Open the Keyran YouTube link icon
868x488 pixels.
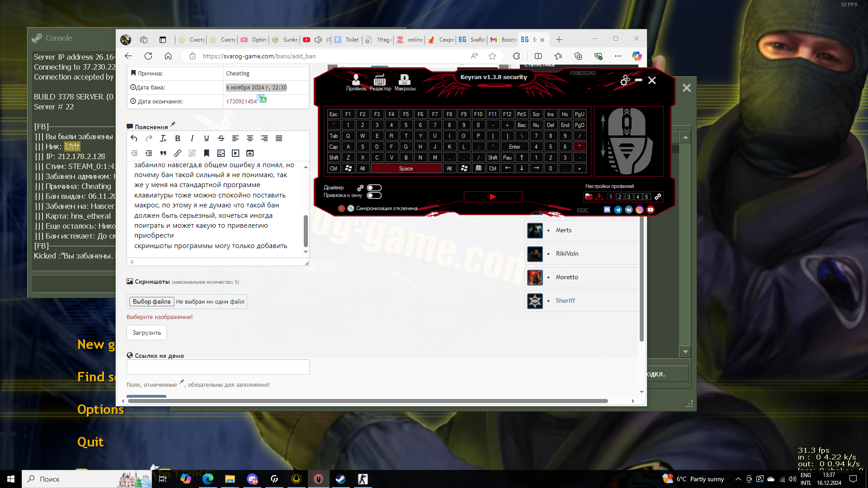coord(651,210)
